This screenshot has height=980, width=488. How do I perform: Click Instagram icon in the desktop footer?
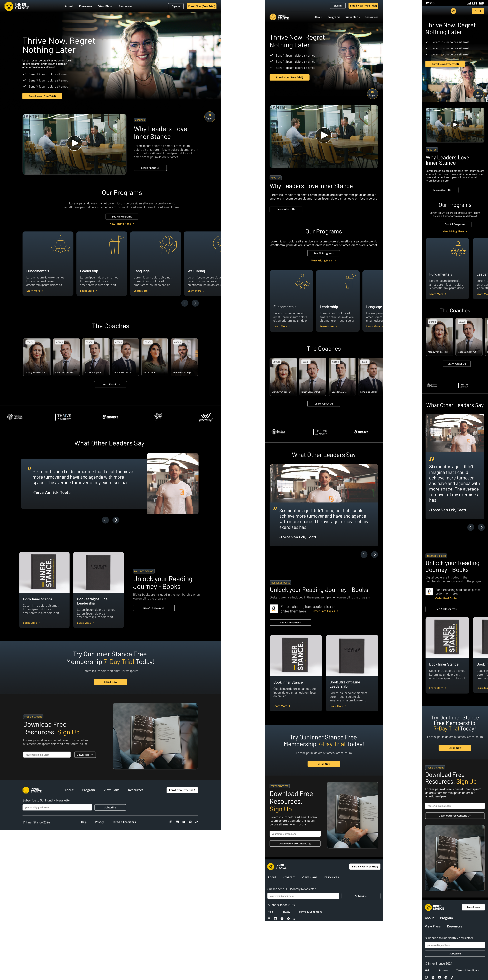171,822
